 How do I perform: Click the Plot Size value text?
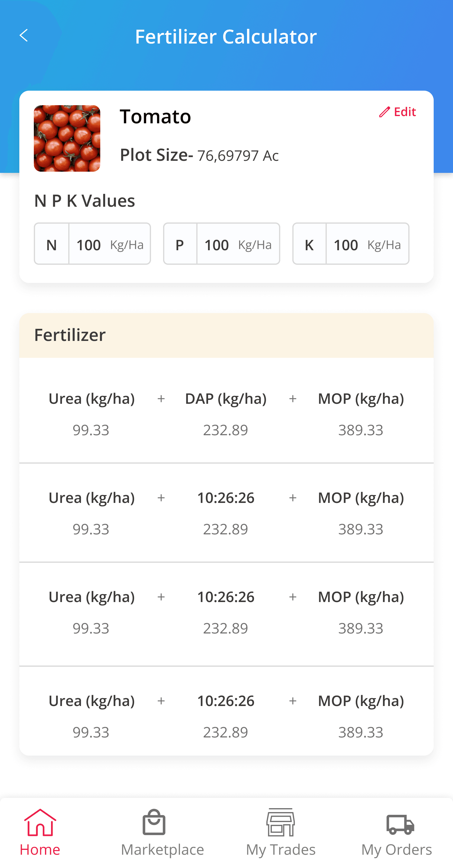pyautogui.click(x=238, y=156)
